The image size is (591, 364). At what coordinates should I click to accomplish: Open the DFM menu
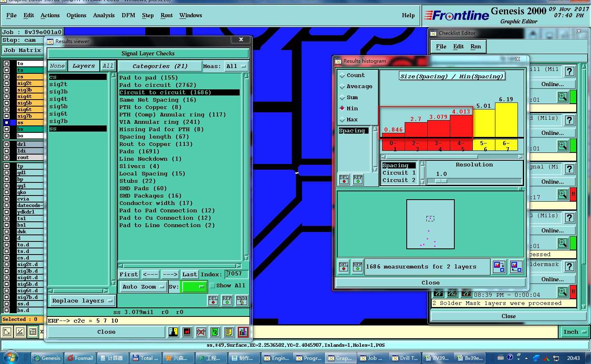(x=128, y=16)
